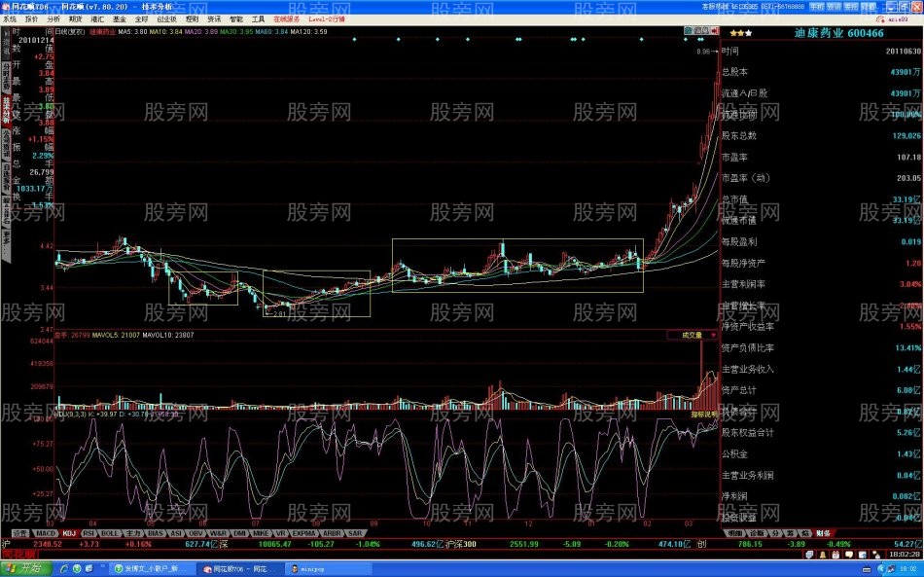Click the 深 index value 10065.47 in the status bar

click(274, 544)
